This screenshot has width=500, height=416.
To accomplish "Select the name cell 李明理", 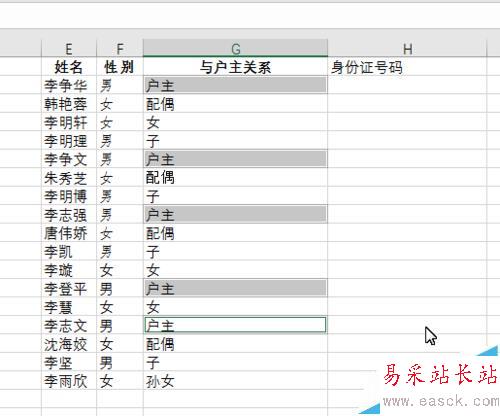I will 69,140.
